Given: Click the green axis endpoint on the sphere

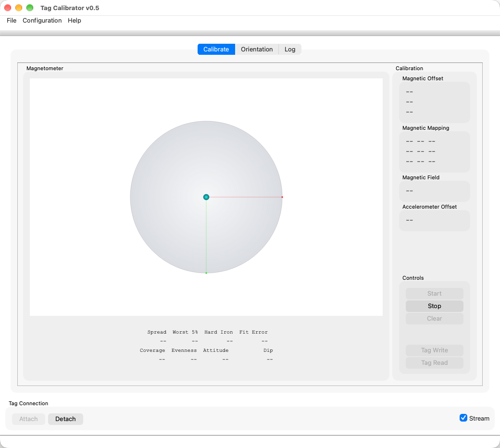Looking at the screenshot, I should coord(206,273).
